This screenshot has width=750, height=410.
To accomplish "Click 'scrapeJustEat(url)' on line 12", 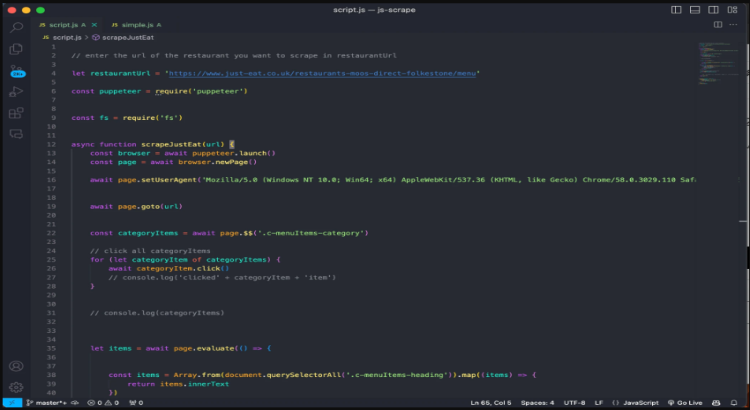I will tap(182, 144).
